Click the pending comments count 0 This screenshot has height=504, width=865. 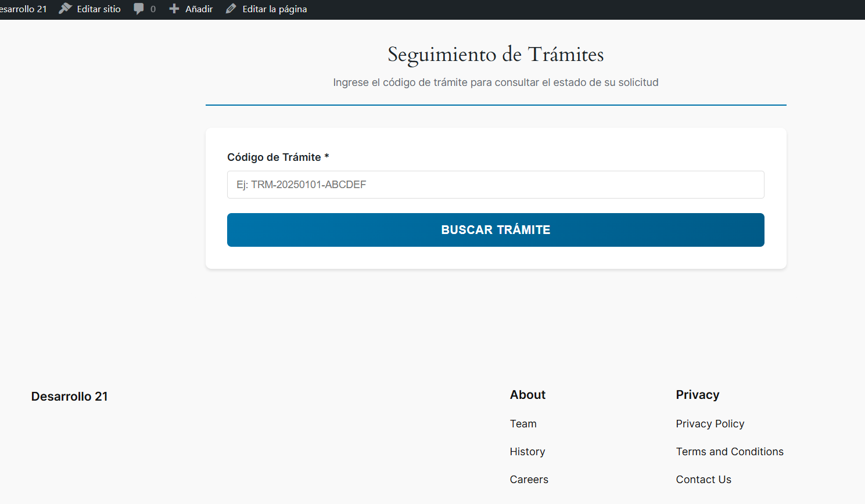coord(153,9)
